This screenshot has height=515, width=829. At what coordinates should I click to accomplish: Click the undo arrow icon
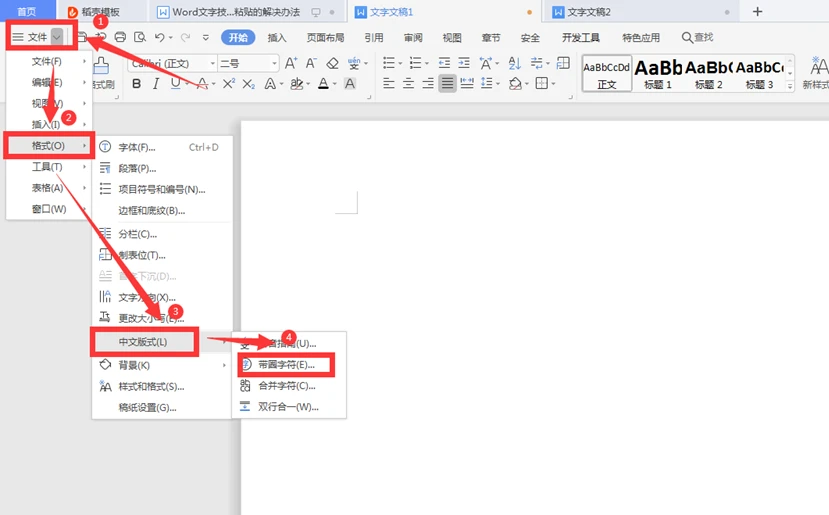coord(160,38)
